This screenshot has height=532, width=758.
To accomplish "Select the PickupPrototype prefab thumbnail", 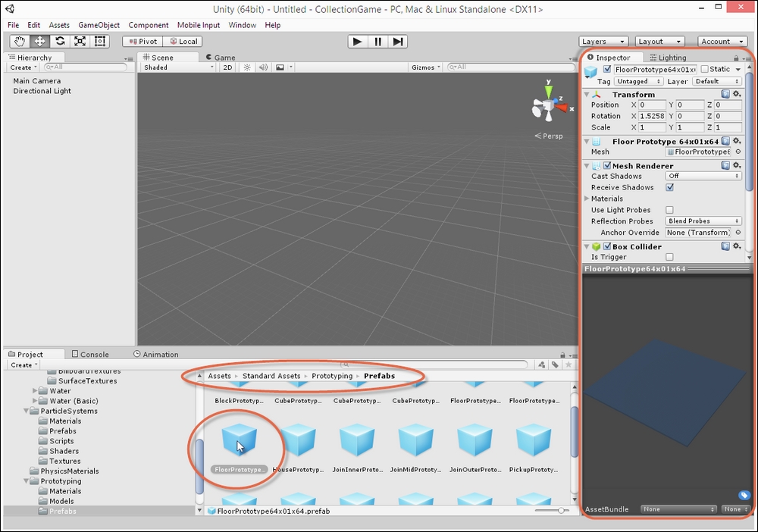I will click(534, 440).
